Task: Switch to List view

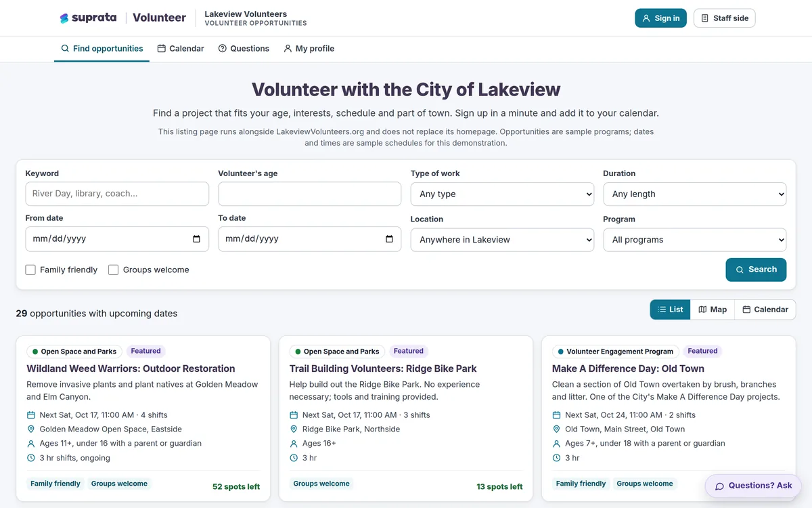Action: pos(670,310)
